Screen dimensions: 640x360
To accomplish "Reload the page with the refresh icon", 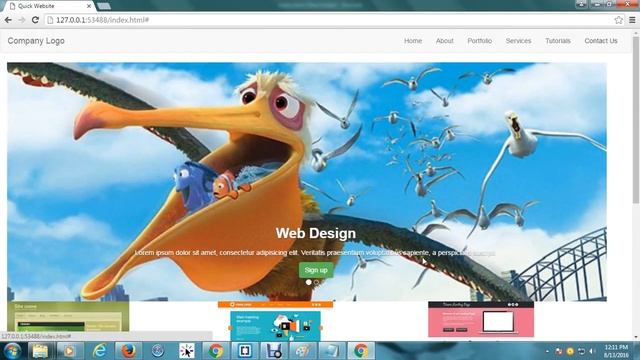I will coord(35,20).
